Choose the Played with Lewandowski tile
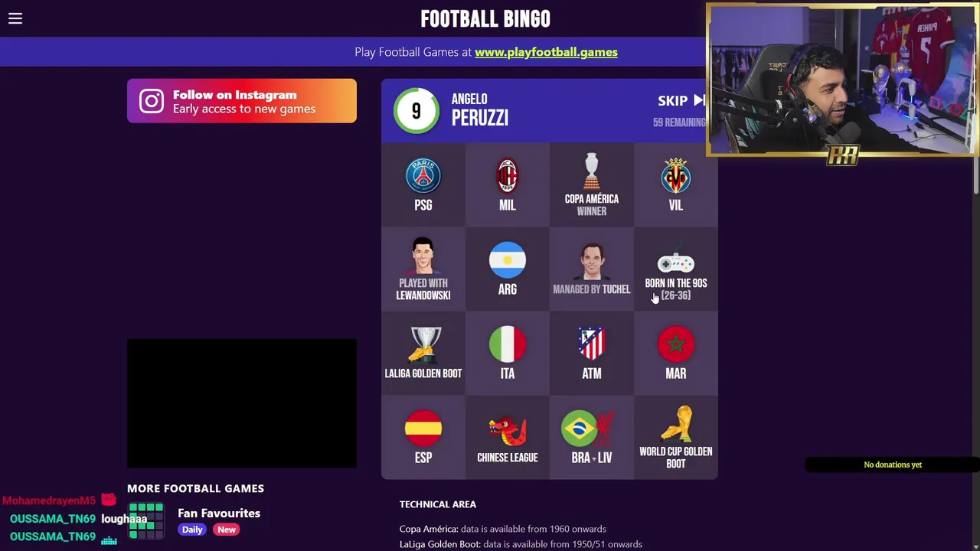980x551 pixels. [x=423, y=269]
